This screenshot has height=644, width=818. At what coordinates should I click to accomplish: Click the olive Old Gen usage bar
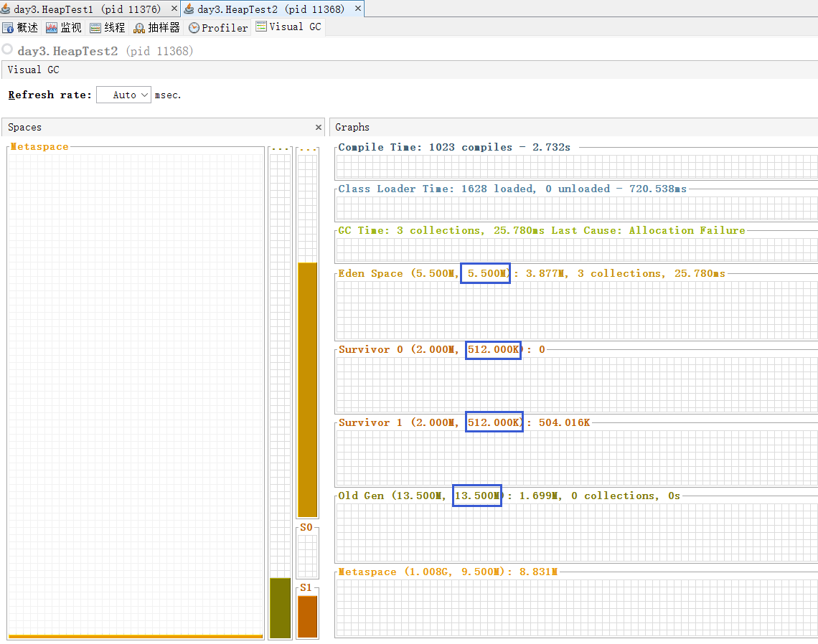coord(280,608)
